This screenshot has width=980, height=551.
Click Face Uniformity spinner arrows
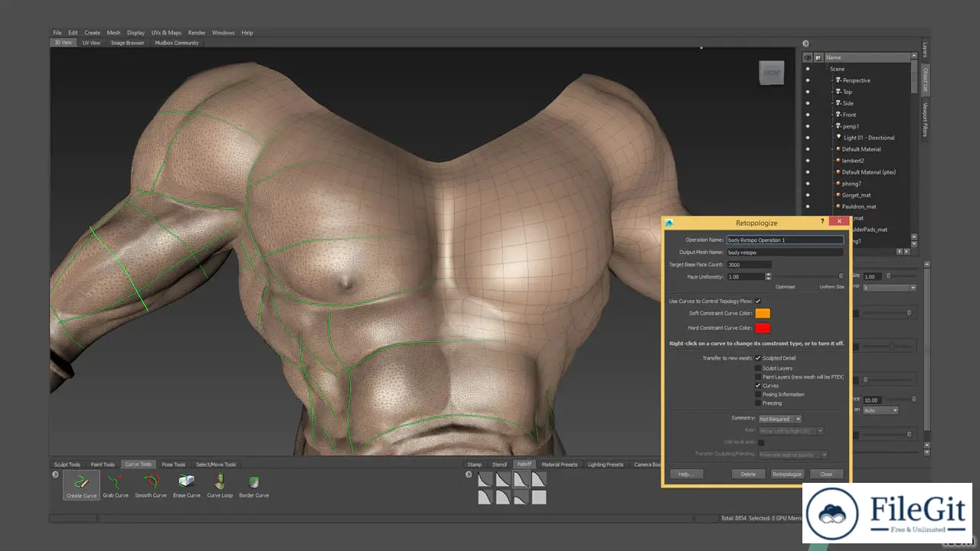tap(768, 276)
